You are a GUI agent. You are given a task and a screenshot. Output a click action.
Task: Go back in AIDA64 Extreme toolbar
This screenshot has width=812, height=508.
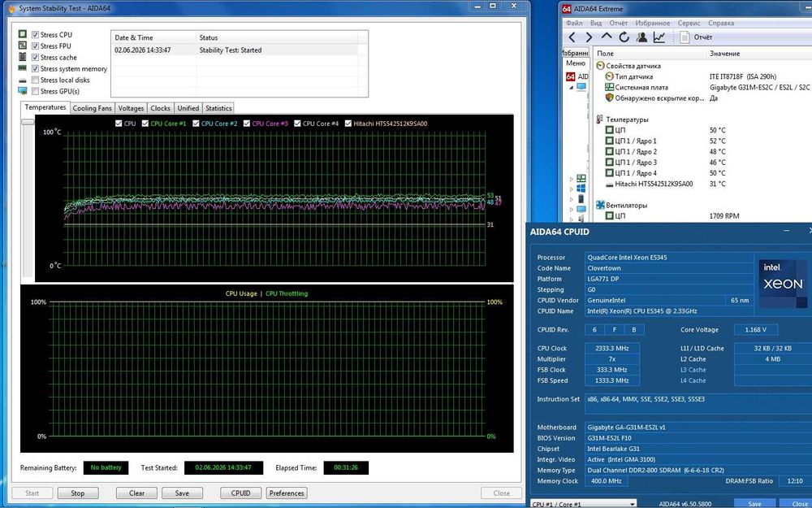[572, 37]
